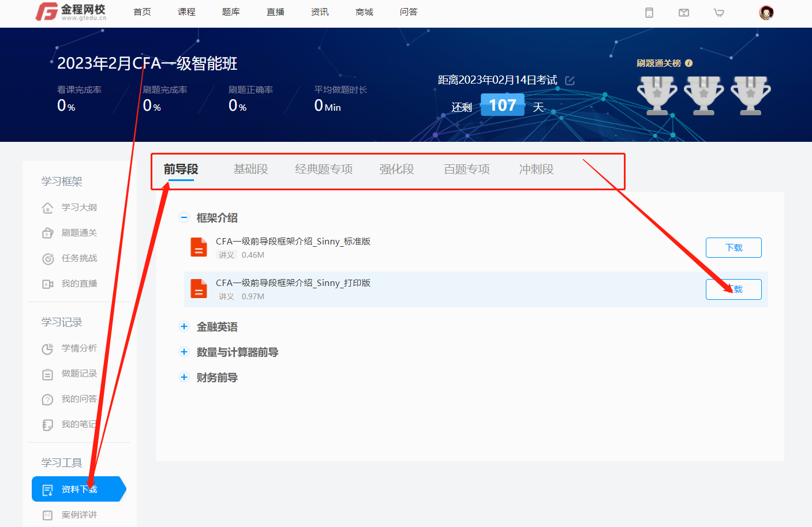The width and height of the screenshot is (812, 527).
Task: Switch to the 前导段 tab
Action: point(181,169)
